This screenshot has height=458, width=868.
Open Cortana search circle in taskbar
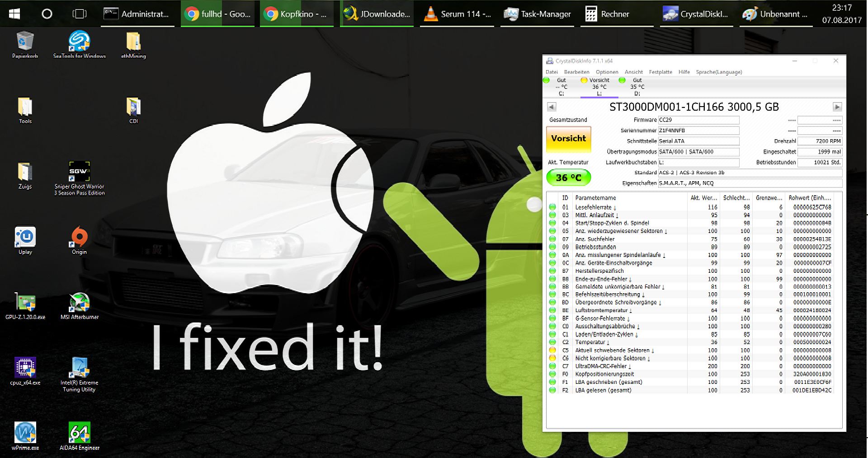47,14
